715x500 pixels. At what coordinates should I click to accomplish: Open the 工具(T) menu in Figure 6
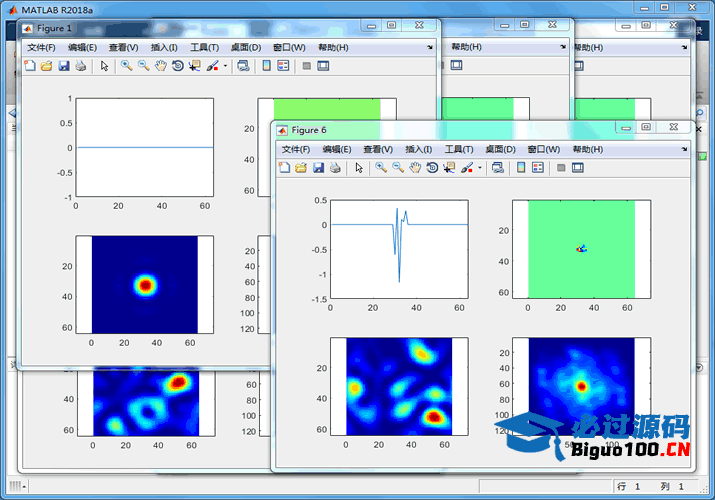pyautogui.click(x=459, y=149)
